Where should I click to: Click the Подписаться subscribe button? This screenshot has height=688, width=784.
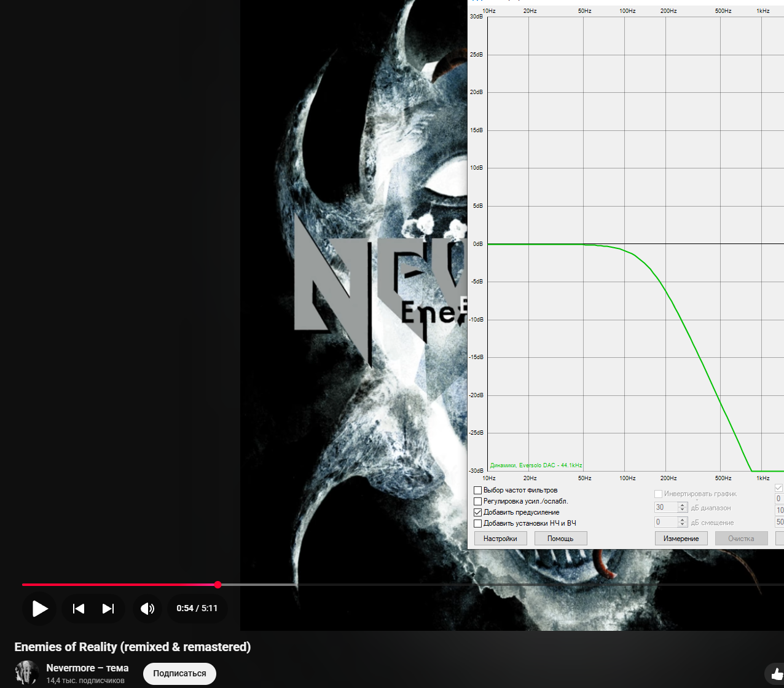click(179, 673)
